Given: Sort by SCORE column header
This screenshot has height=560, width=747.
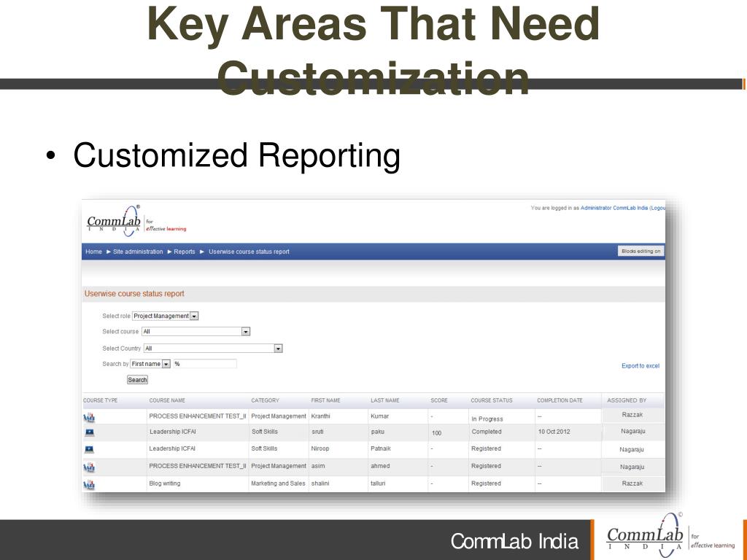Looking at the screenshot, I should pyautogui.click(x=438, y=400).
